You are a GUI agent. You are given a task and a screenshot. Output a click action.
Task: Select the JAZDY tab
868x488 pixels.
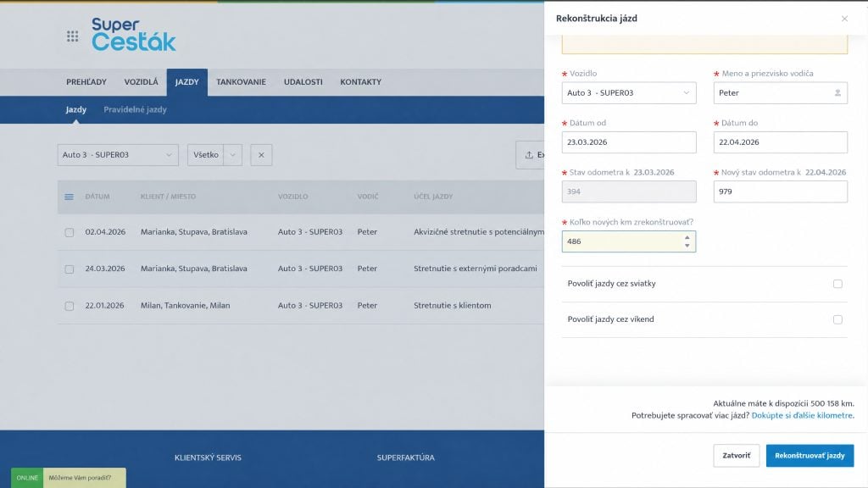click(187, 82)
